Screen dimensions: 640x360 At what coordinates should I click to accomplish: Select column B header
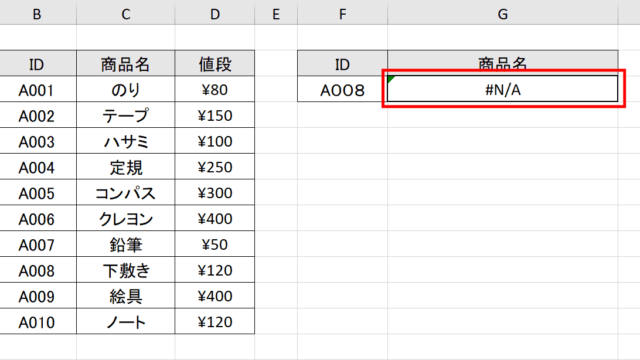click(x=37, y=14)
